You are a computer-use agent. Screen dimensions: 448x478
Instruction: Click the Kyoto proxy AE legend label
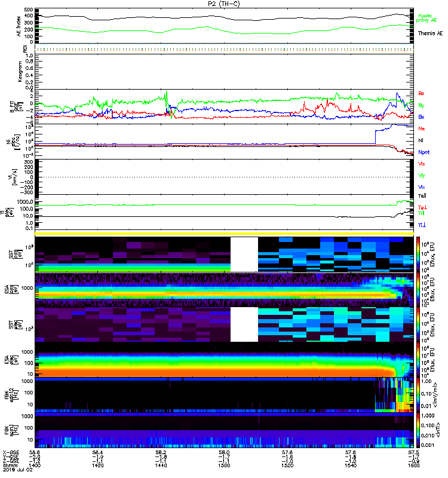click(426, 18)
